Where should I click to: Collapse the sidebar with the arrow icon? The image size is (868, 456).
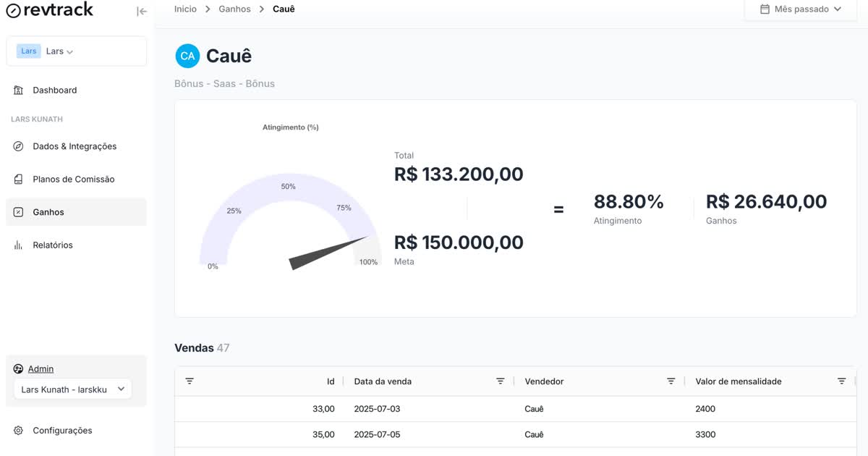click(142, 11)
